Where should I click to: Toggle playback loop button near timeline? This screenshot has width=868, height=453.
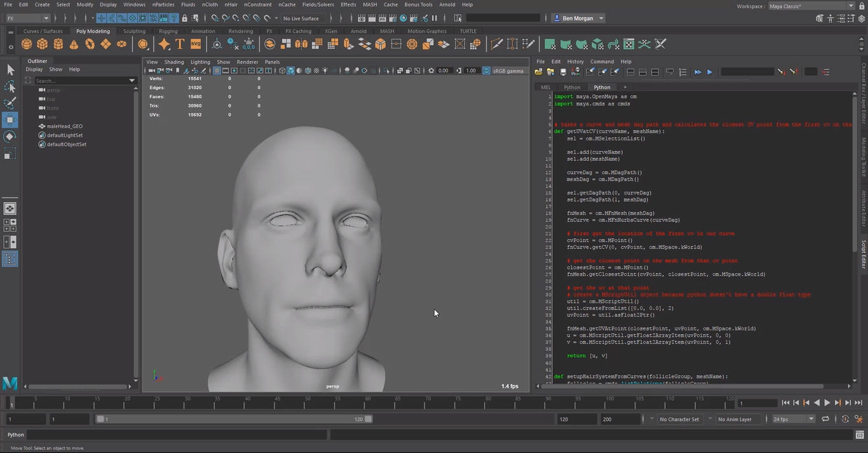825,419
